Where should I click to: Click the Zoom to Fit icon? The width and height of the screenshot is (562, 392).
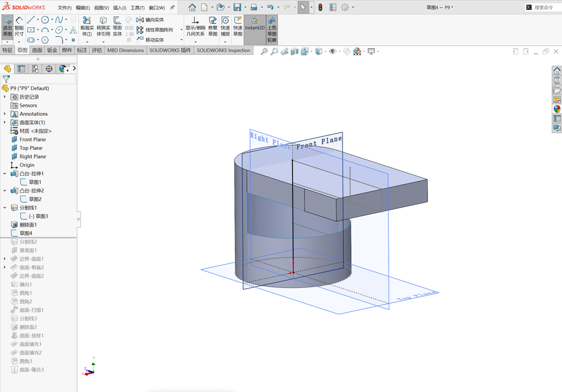click(x=264, y=52)
